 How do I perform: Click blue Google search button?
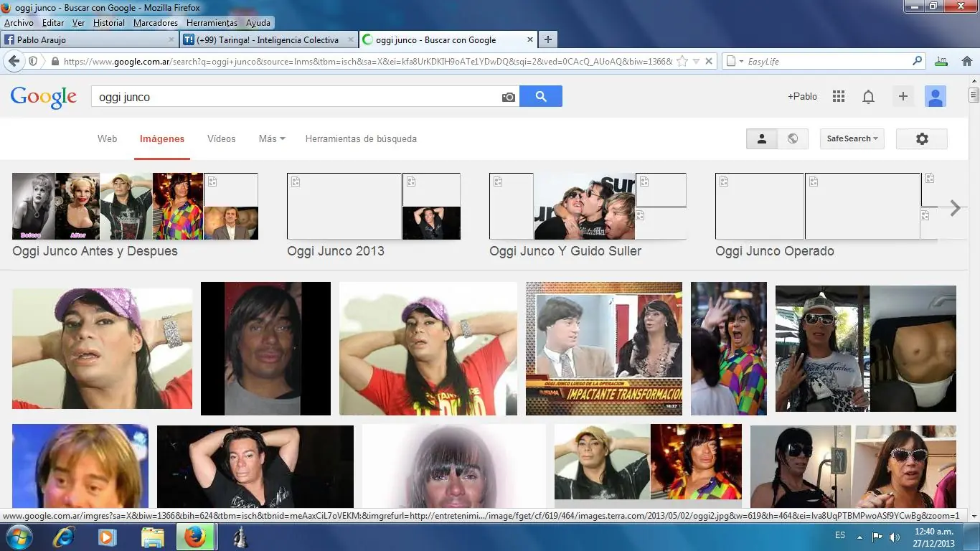point(541,96)
